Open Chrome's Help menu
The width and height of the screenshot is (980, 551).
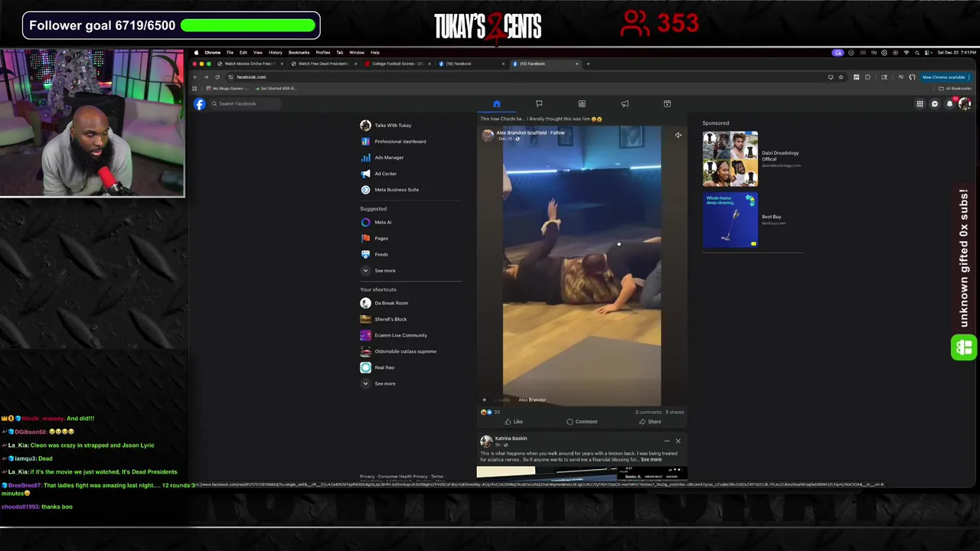pos(375,53)
